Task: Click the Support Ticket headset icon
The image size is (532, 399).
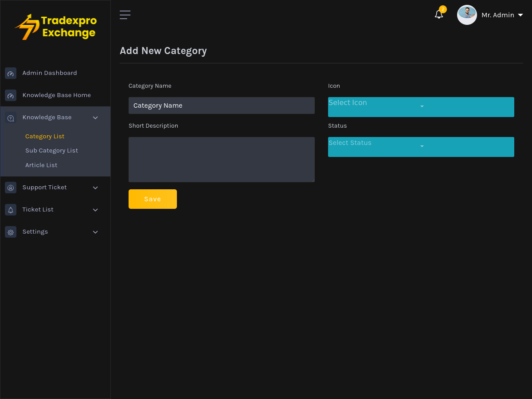Action: tap(10, 187)
